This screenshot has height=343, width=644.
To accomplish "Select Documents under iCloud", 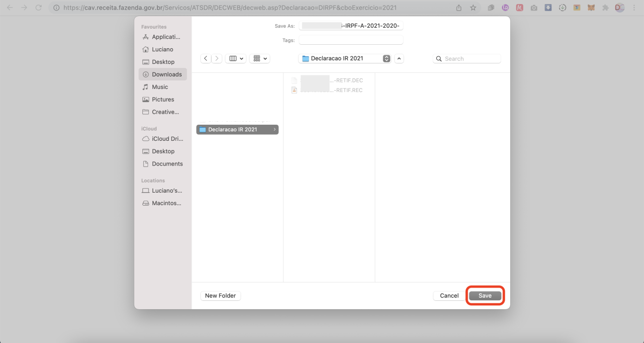I will [x=163, y=164].
